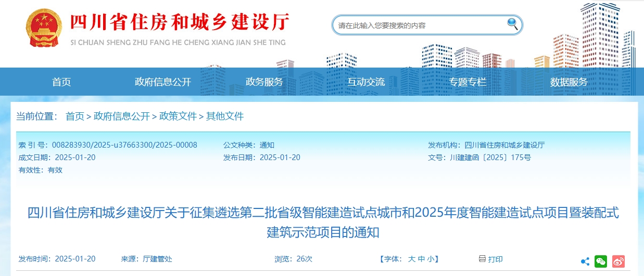The image size is (644, 276).
Task: Open 互动交流 navigation item
Action: (x=366, y=82)
